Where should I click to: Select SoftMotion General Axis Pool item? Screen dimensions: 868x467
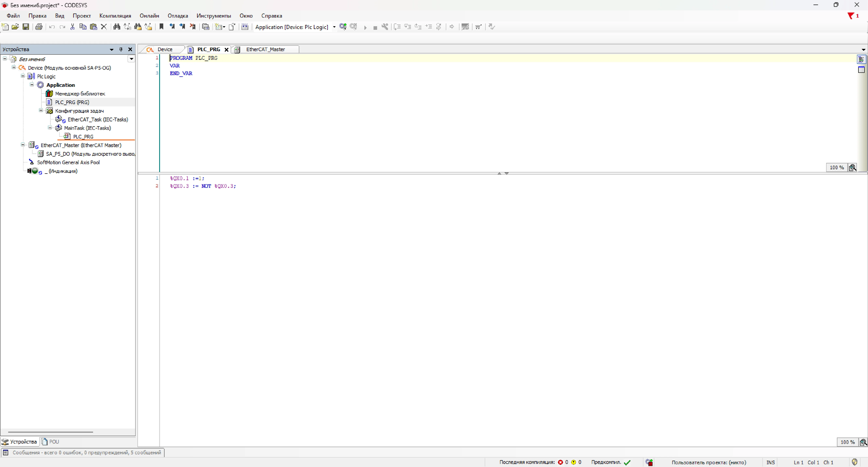pyautogui.click(x=68, y=162)
